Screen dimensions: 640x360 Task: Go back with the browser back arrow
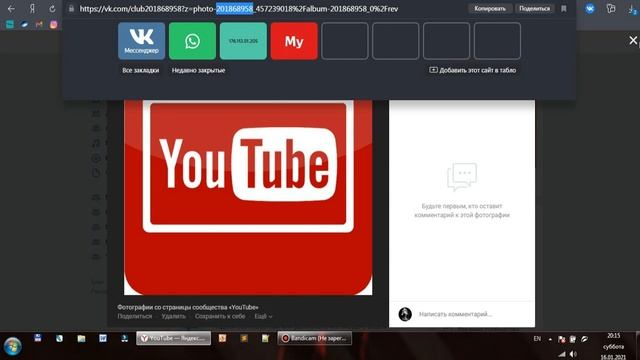(x=11, y=9)
